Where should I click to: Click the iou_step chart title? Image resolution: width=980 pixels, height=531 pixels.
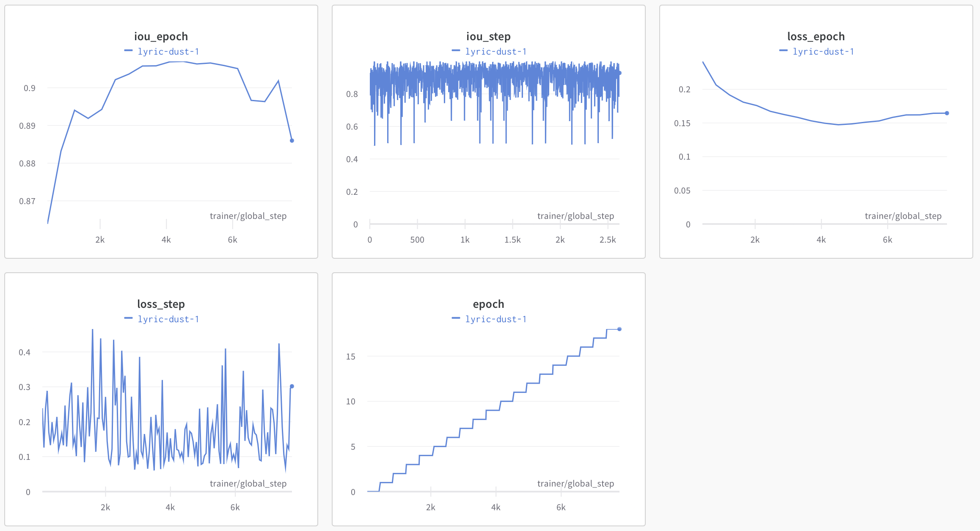click(488, 37)
